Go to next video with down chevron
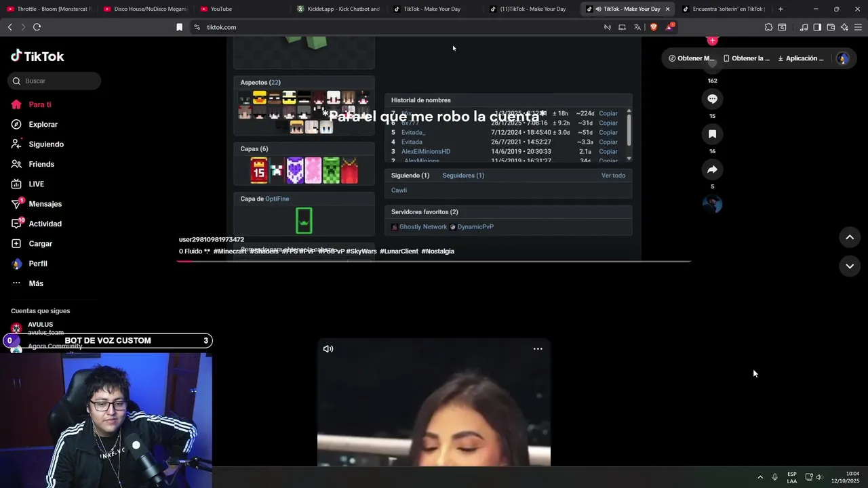 pyautogui.click(x=850, y=266)
